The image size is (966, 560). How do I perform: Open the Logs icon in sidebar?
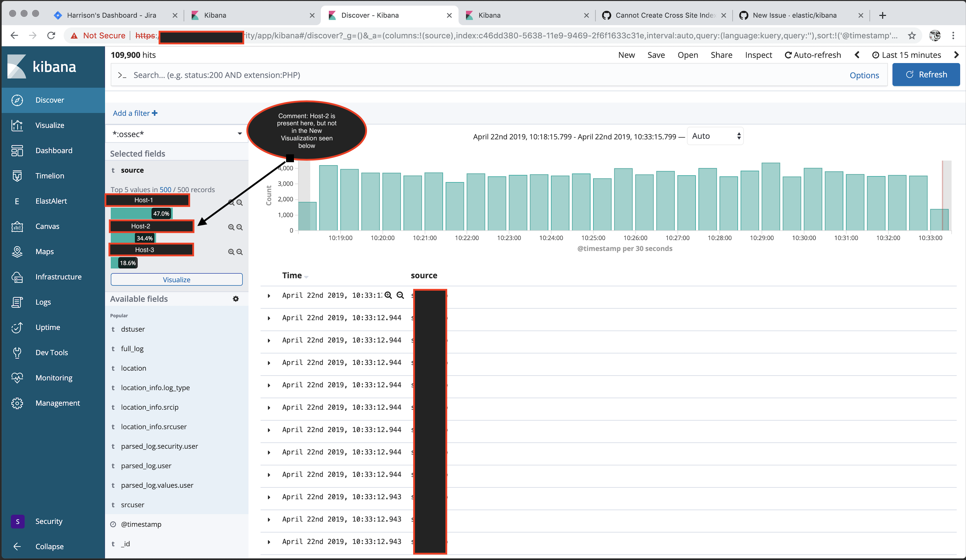click(17, 303)
